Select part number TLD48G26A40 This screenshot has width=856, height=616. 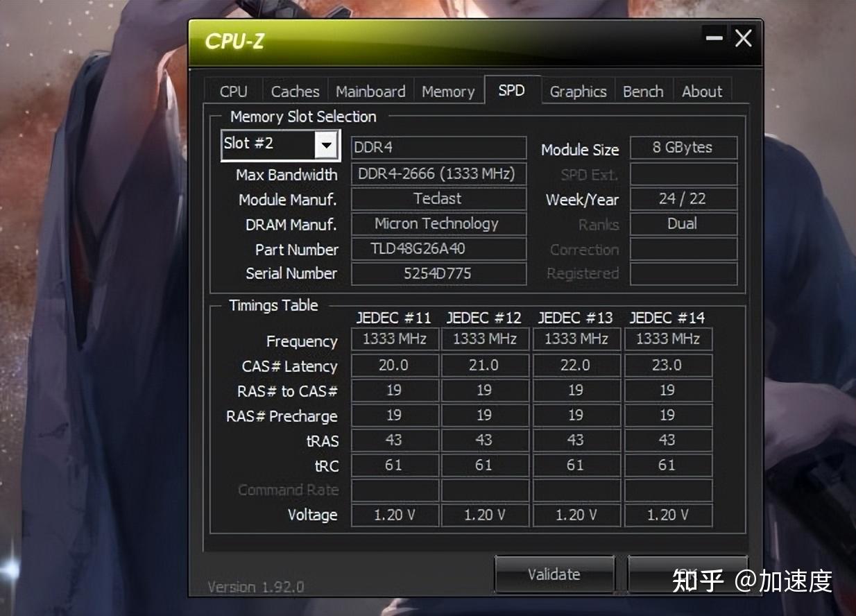pyautogui.click(x=438, y=248)
